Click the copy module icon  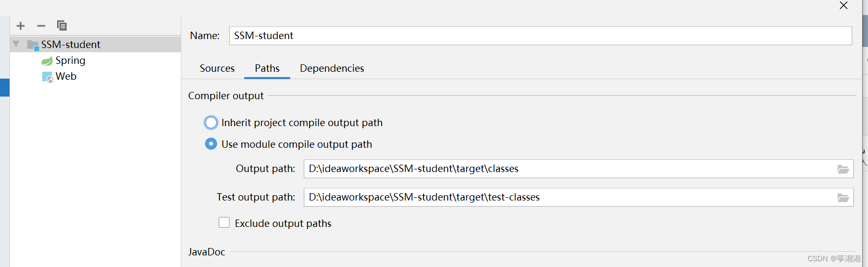click(x=62, y=25)
